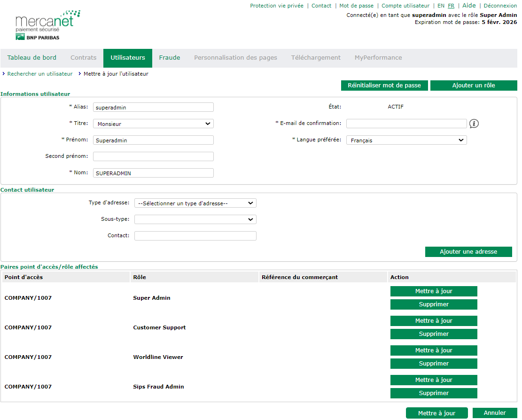Click Annuler at the bottom

495,413
